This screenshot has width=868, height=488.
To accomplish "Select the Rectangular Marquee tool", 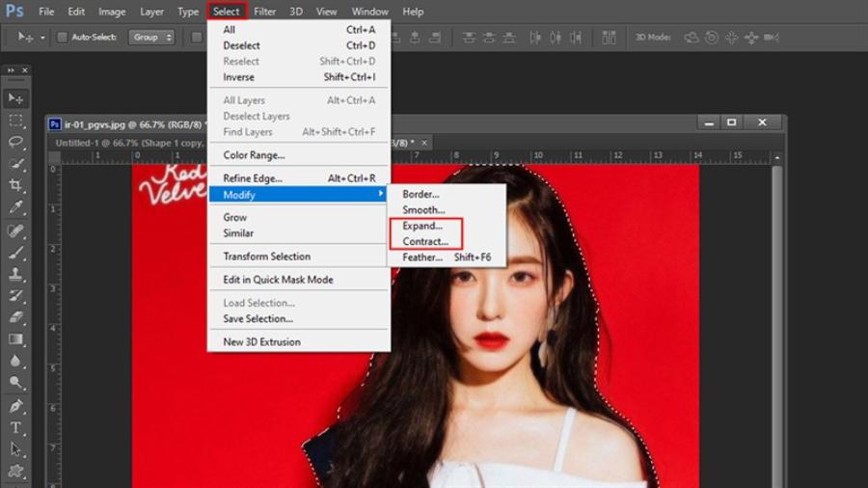I will pos(15,121).
